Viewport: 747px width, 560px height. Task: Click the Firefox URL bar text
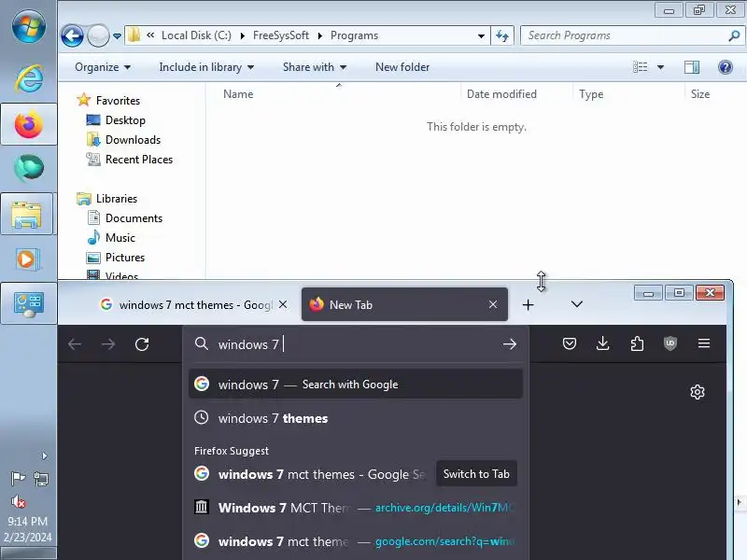point(248,344)
